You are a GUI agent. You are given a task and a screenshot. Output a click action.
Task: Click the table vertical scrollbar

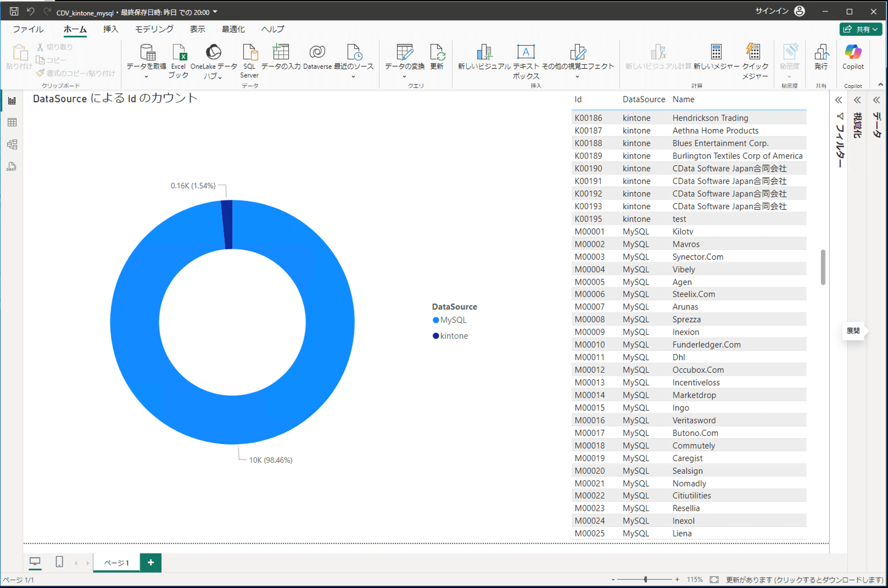pos(823,267)
